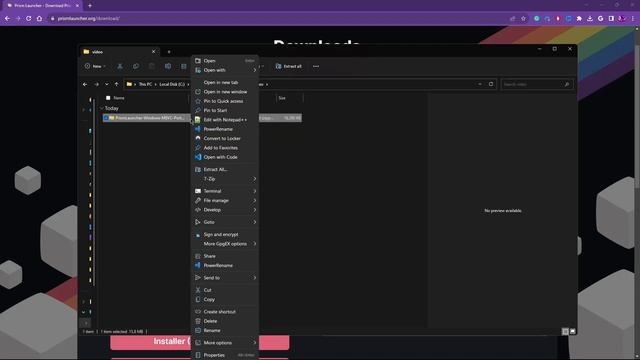Open Chrome downloads tray icon

[590, 18]
